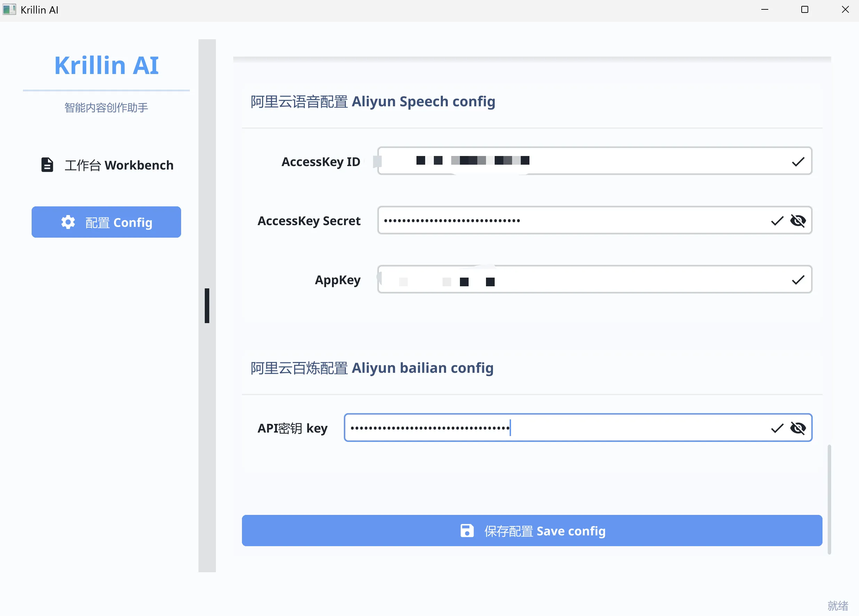The height and width of the screenshot is (616, 859).
Task: Click the Workbench document icon
Action: click(x=47, y=165)
